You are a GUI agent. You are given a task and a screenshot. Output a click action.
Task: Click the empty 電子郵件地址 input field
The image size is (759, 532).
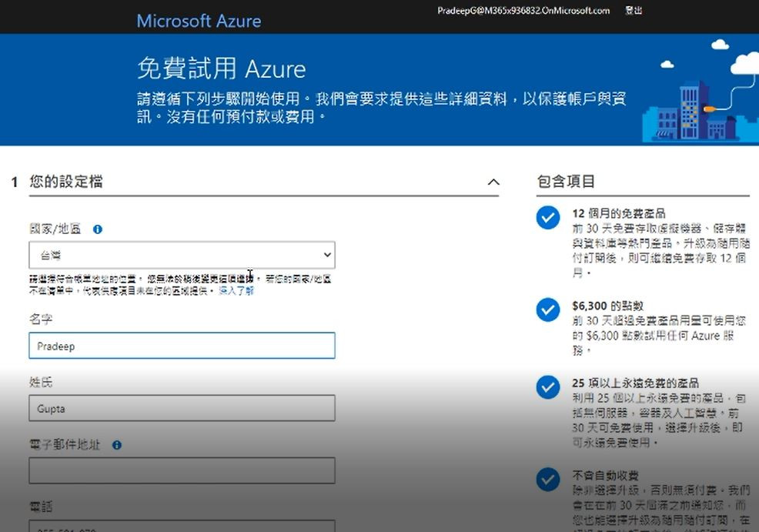click(182, 470)
